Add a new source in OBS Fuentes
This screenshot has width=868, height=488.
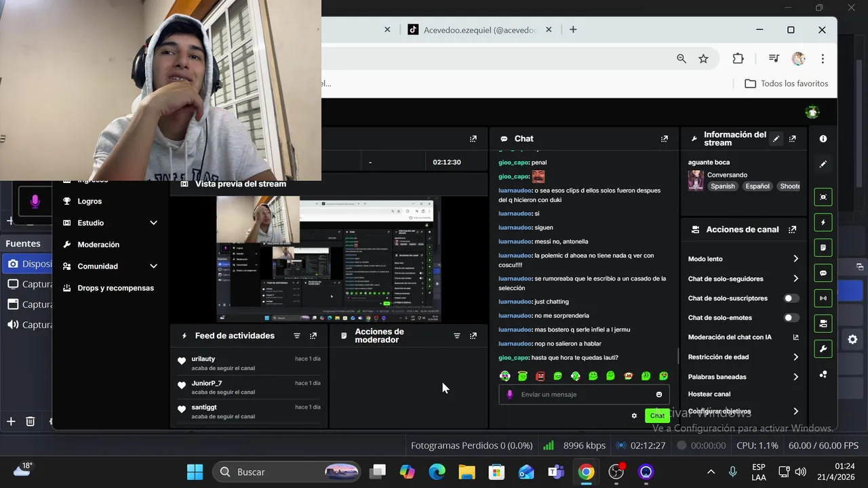point(11,422)
